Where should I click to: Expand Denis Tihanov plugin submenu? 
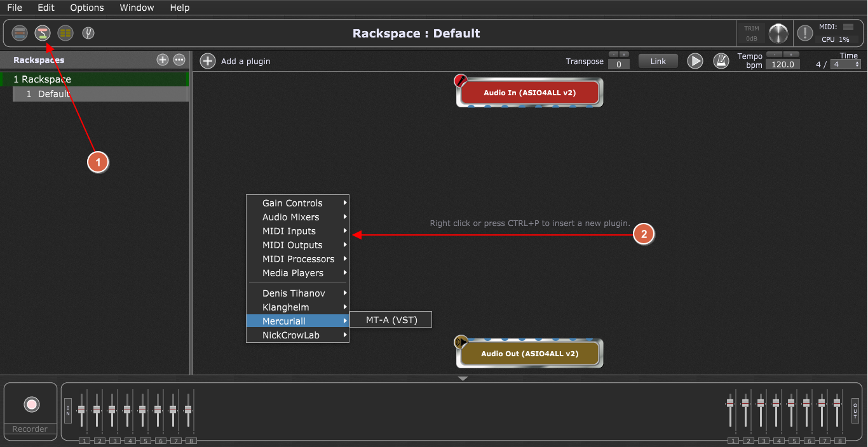click(297, 293)
